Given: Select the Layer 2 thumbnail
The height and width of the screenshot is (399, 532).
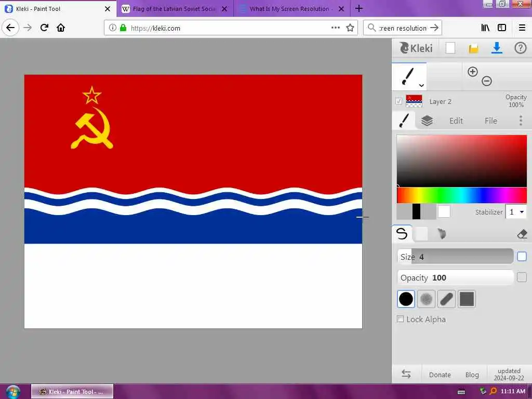Looking at the screenshot, I should (x=414, y=101).
